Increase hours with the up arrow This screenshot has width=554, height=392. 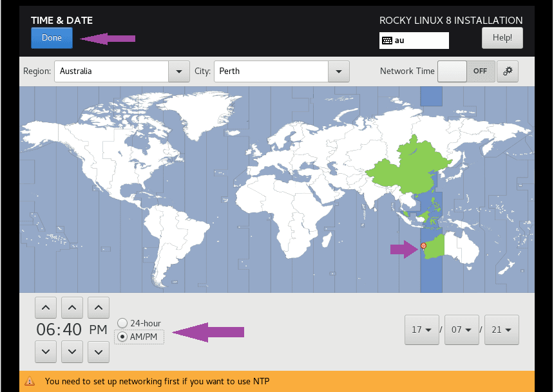(x=46, y=308)
